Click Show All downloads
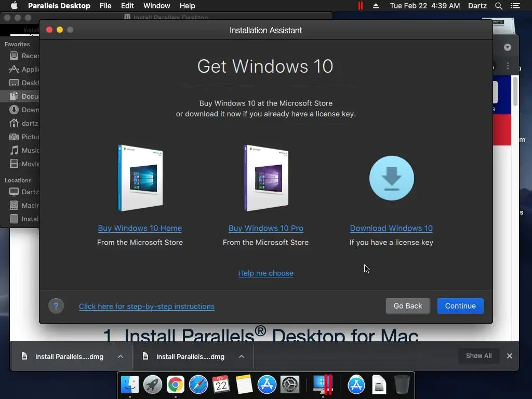The image size is (532, 399). 478,355
